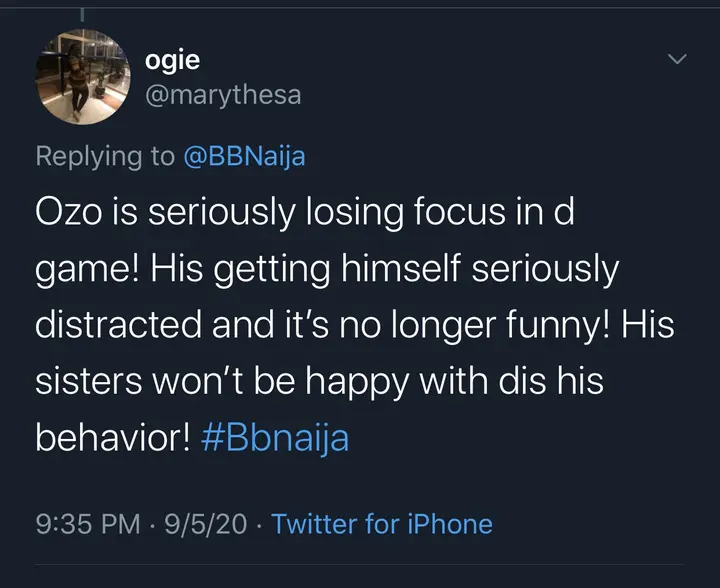The width and height of the screenshot is (720, 588).
Task: Open the tweet options chevron menu
Action: point(677,61)
